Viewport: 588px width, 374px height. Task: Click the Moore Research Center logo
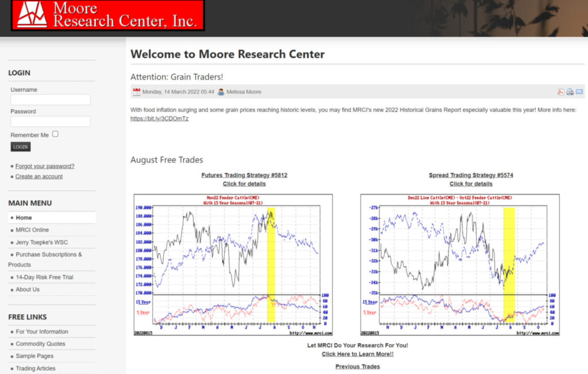(106, 16)
